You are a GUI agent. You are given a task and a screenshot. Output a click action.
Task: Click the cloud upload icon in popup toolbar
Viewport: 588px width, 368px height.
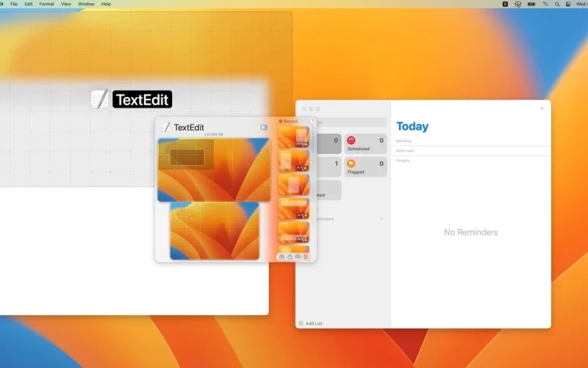pos(298,256)
